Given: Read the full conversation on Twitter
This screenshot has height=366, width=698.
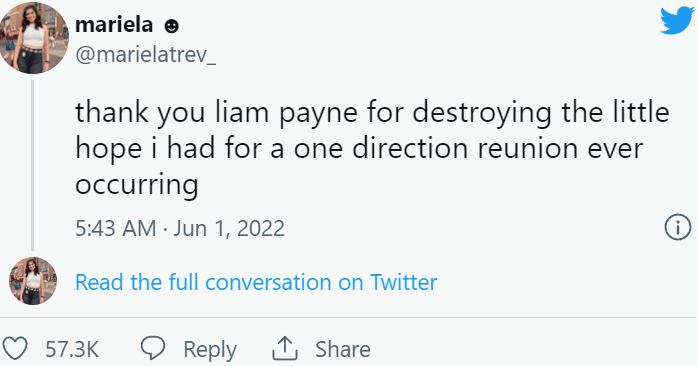Looking at the screenshot, I should pyautogui.click(x=256, y=282).
